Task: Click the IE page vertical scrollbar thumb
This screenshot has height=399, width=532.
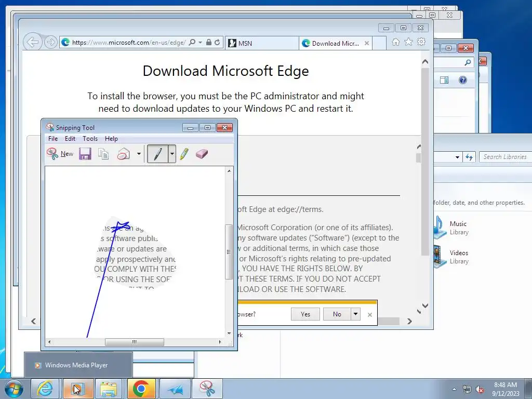Action: pyautogui.click(x=425, y=162)
